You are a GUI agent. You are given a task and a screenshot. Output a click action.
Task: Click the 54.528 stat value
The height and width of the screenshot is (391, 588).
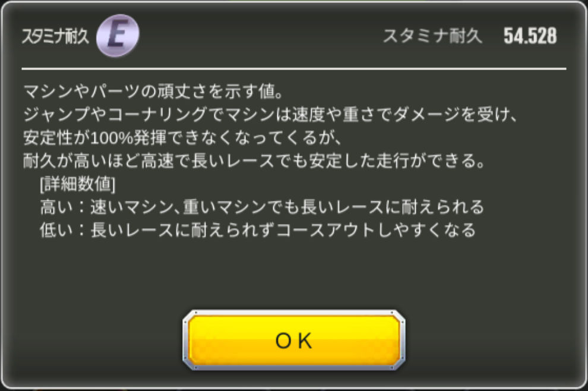tap(530, 36)
